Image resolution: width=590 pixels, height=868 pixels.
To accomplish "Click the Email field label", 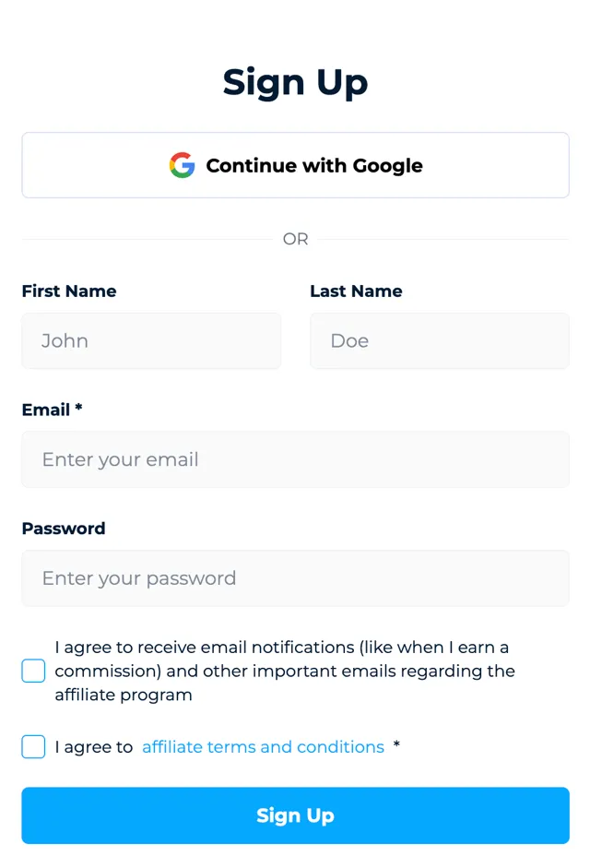I will tap(46, 410).
